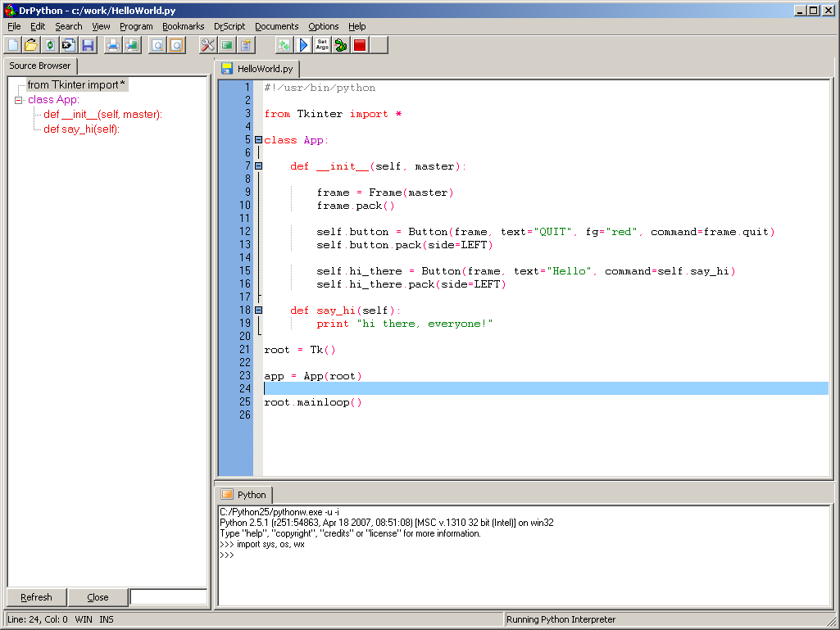Click the orange icon on the Python tab
The image size is (840, 630).
click(x=227, y=495)
